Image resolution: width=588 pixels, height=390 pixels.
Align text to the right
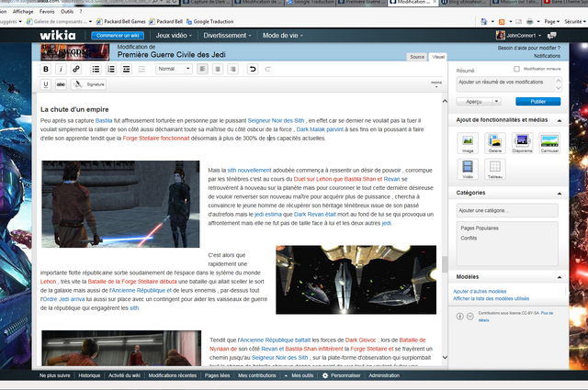(232, 69)
